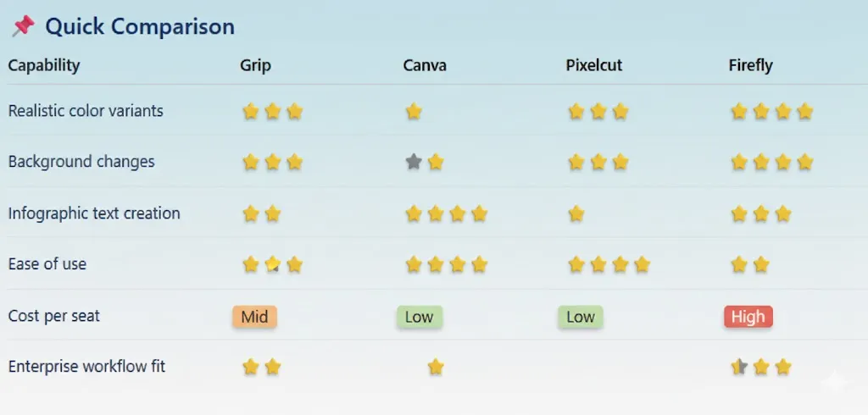The image size is (868, 415).
Task: Click the Grip column header
Action: click(255, 65)
